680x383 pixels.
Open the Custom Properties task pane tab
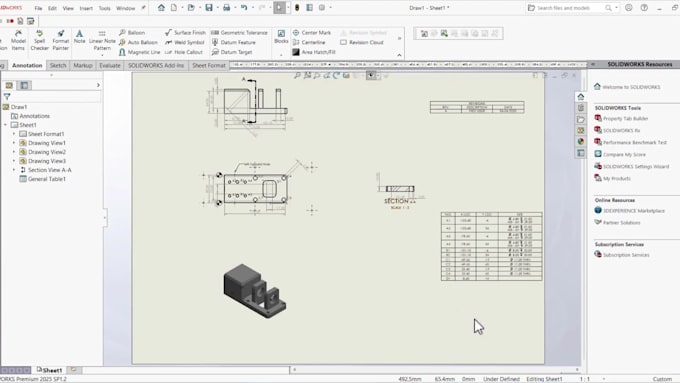pyautogui.click(x=581, y=153)
